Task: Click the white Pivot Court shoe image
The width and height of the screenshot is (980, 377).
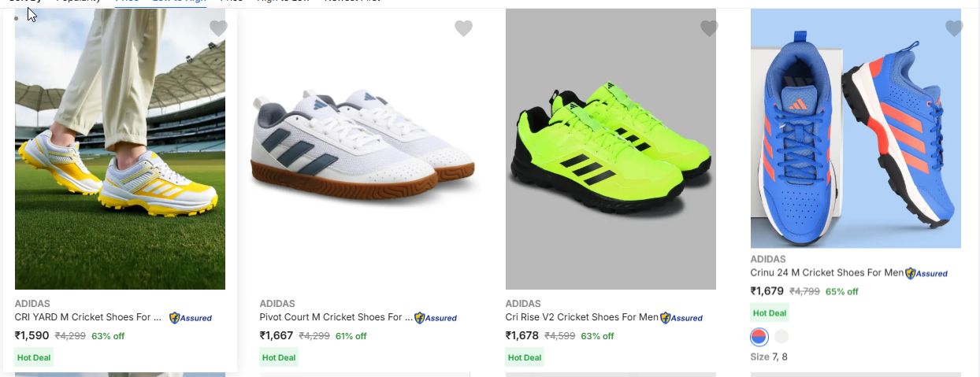Action: [365, 150]
